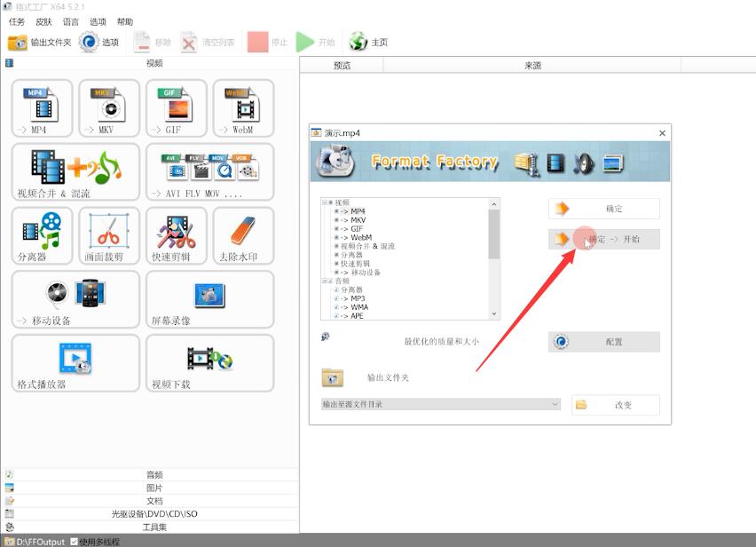This screenshot has width=756, height=547.
Task: Collapse the 视频 section header in left panel
Action: [150, 63]
